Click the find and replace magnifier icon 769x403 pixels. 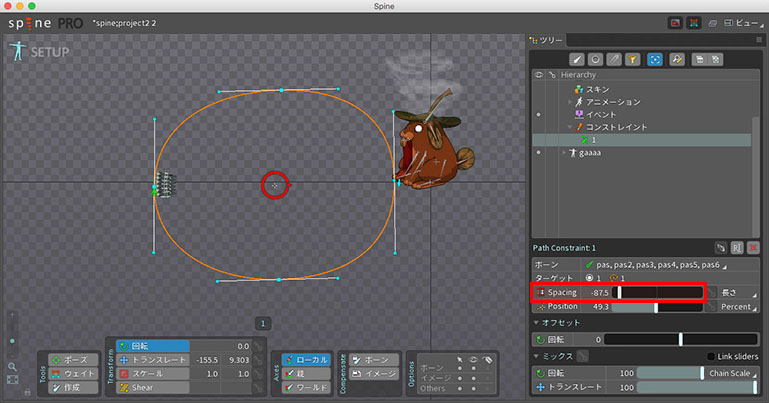tap(677, 60)
